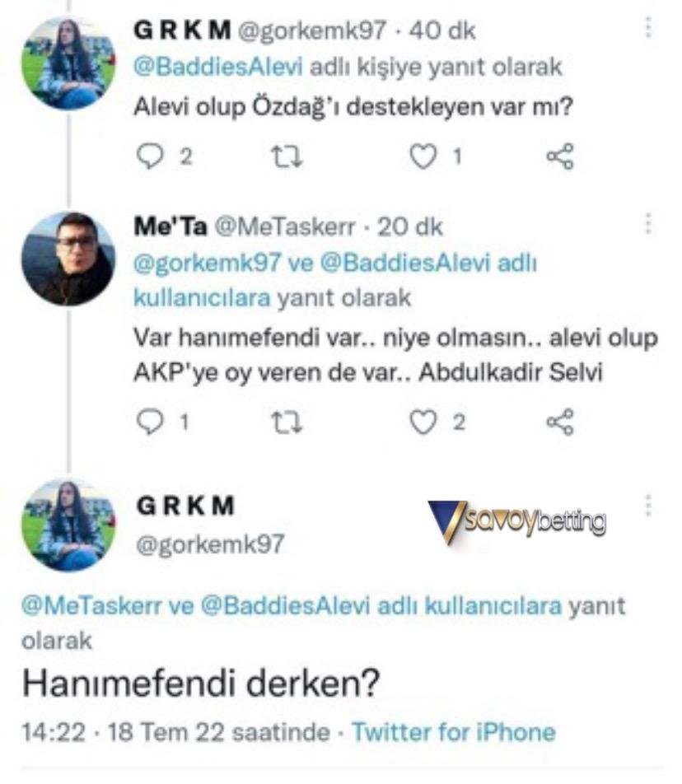Click the Twitter for iPhone link
Viewport: 682px width, 784px height.
pyautogui.click(x=454, y=731)
